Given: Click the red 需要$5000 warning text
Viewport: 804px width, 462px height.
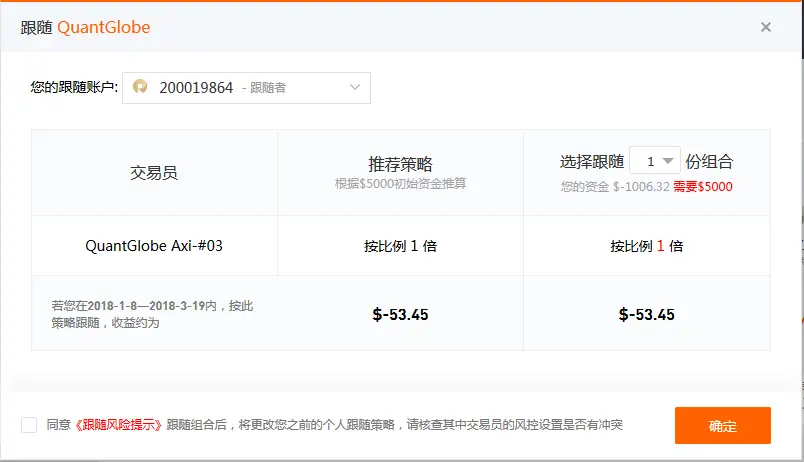Looking at the screenshot, I should point(702,187).
